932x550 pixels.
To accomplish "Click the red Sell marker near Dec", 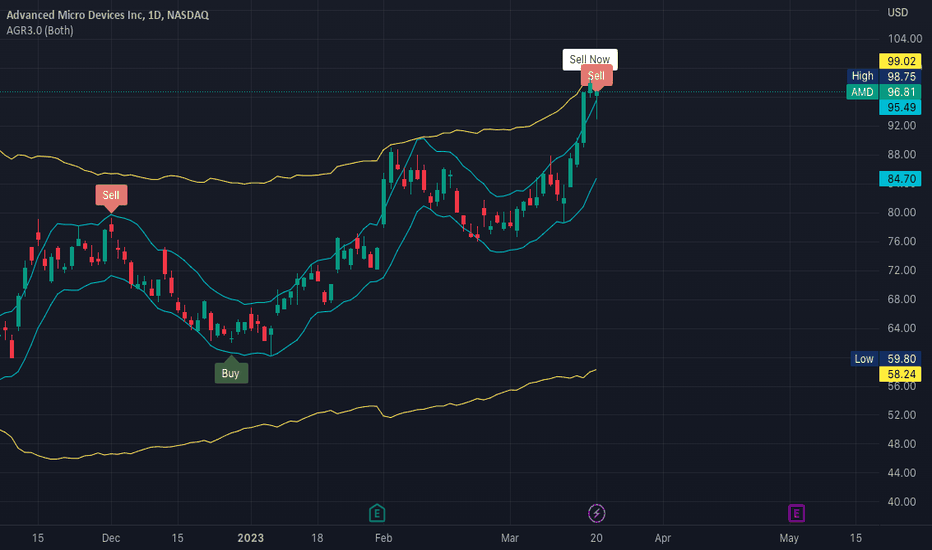I will 111,195.
